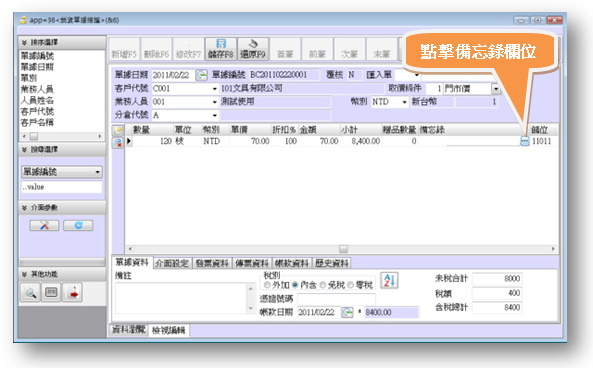Select the 外加 tax radio button

267,285
